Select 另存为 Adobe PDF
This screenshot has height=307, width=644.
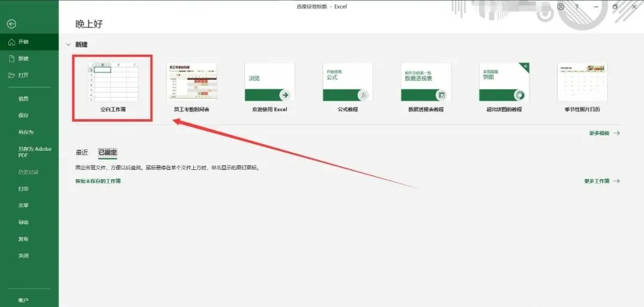tap(29, 152)
